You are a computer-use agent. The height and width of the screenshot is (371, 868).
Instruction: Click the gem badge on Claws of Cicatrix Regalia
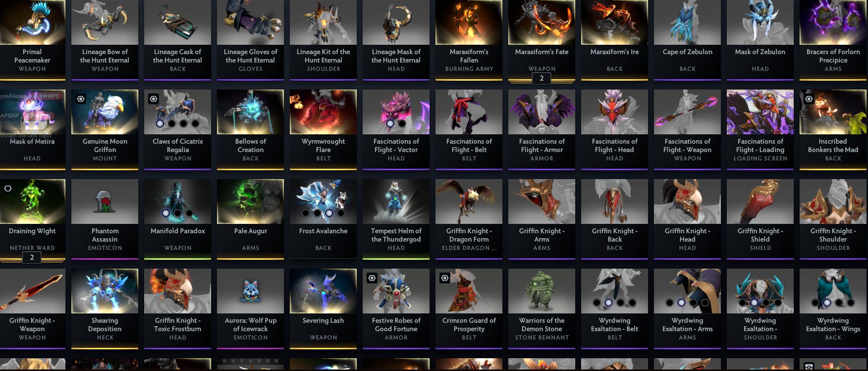coord(154,99)
